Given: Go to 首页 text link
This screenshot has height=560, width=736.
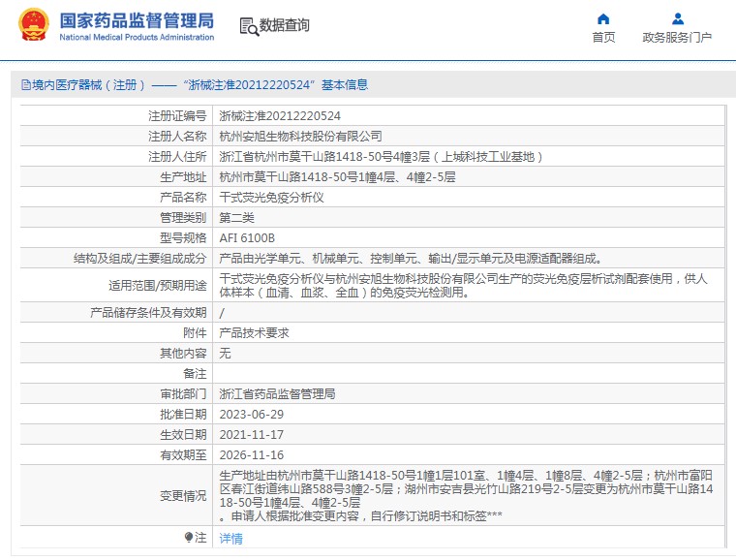Looking at the screenshot, I should click(603, 38).
